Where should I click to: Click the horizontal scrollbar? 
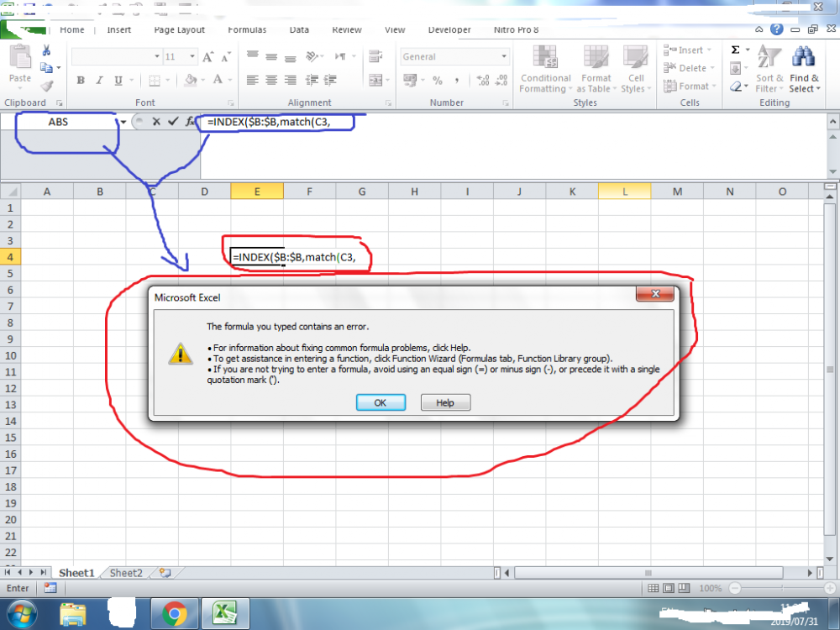click(x=648, y=573)
